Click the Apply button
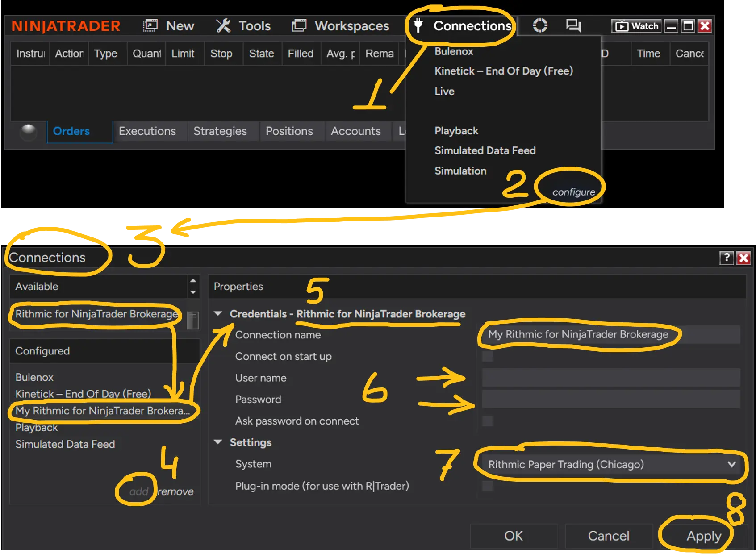 coord(704,536)
